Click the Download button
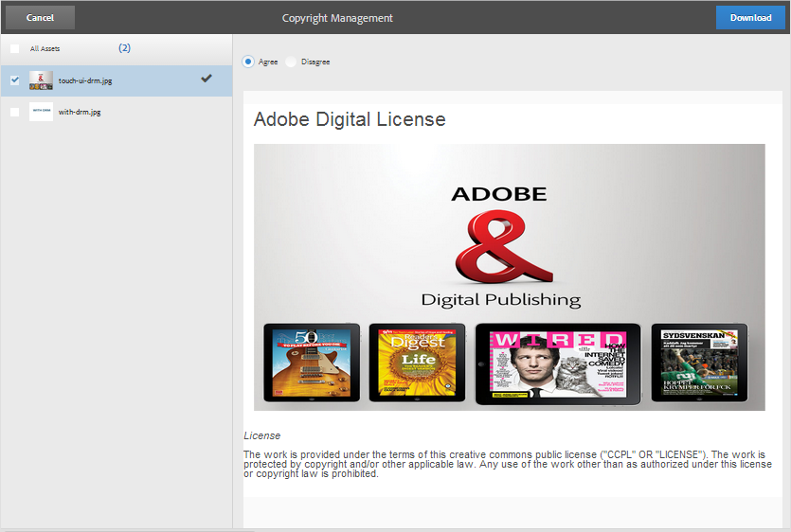This screenshot has height=532, width=791. 750,18
